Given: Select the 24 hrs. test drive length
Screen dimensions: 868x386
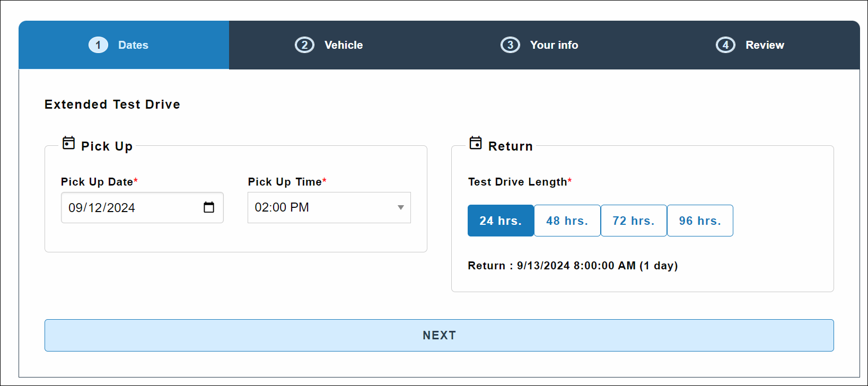Looking at the screenshot, I should pos(501,221).
